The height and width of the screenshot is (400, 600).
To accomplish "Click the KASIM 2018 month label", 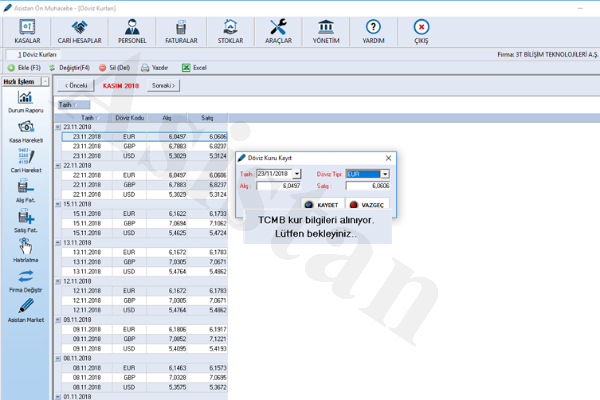I will (121, 86).
